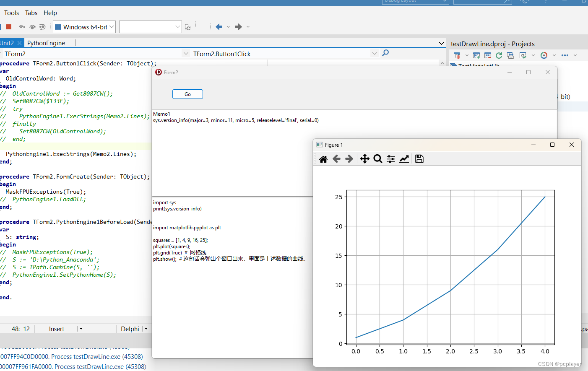Click 'Process testDrawLine.exe (45308)' log line ending 0C0D0000
Screen dimensions: 588x371
(x=71, y=357)
